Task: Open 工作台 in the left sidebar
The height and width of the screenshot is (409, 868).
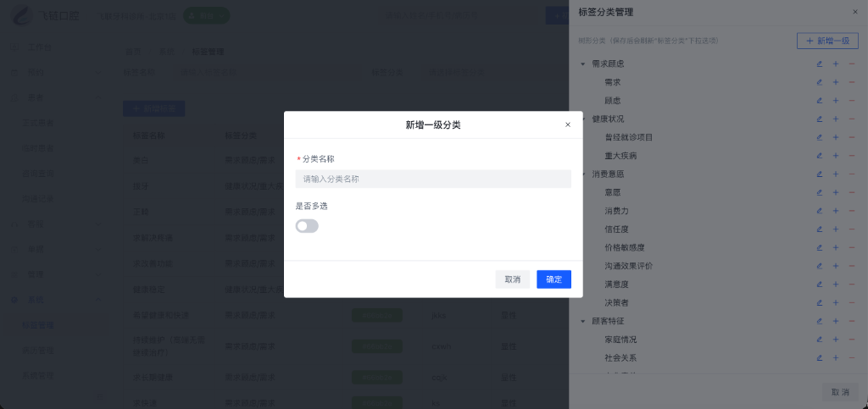Action: coord(40,47)
